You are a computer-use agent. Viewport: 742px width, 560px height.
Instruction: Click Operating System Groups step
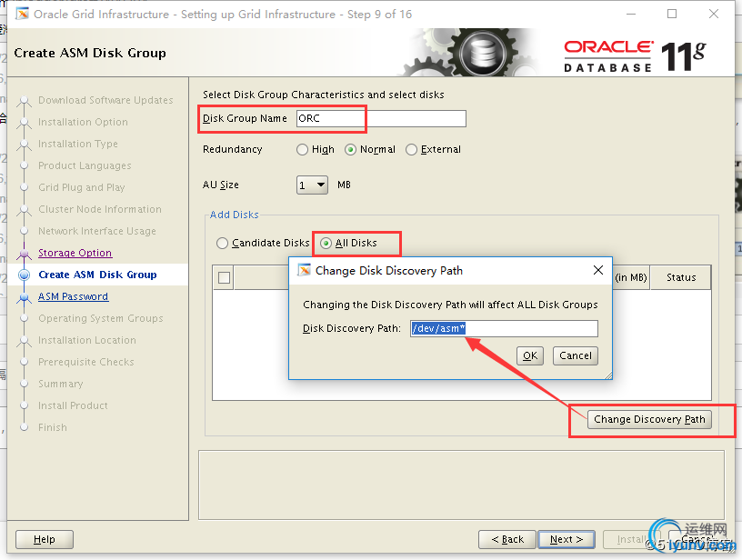tap(101, 318)
